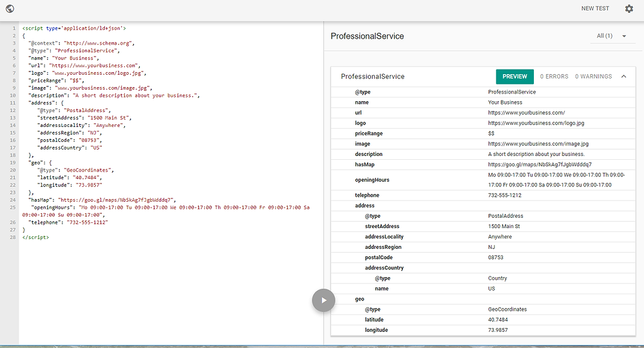644x348 pixels.
Task: Click the postalCode value 08753
Action: (x=495, y=257)
